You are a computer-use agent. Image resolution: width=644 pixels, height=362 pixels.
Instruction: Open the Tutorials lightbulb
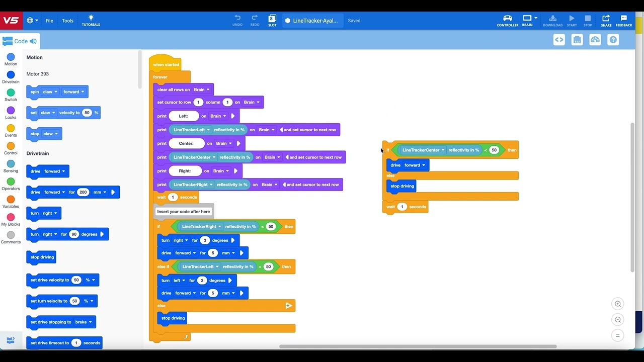click(91, 20)
